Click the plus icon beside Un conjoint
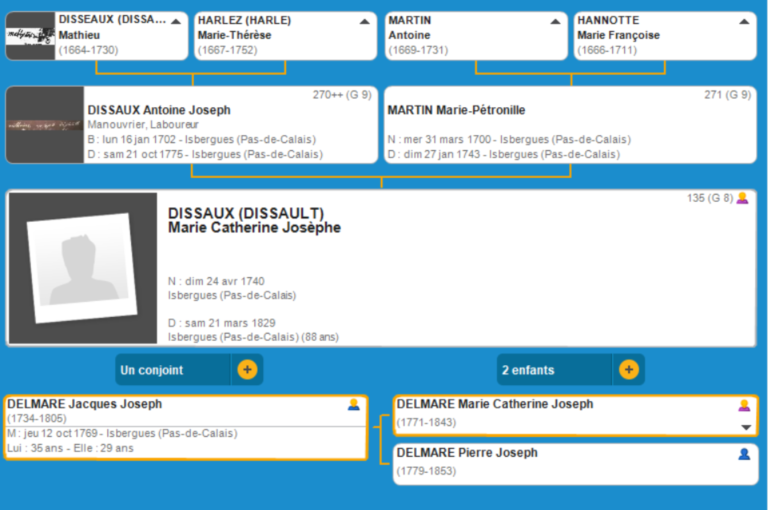The height and width of the screenshot is (510, 768). tap(247, 370)
